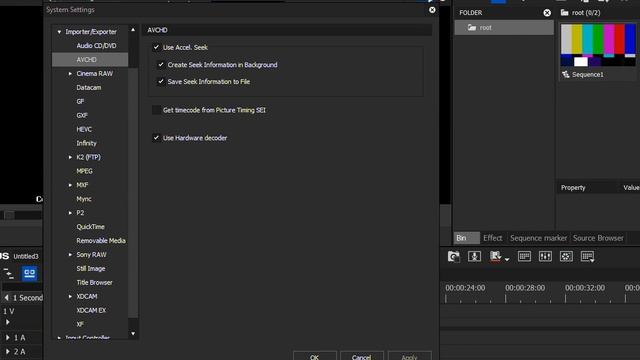640x360 pixels.
Task: Select the color bars thumbnail in bin
Action: tap(598, 45)
